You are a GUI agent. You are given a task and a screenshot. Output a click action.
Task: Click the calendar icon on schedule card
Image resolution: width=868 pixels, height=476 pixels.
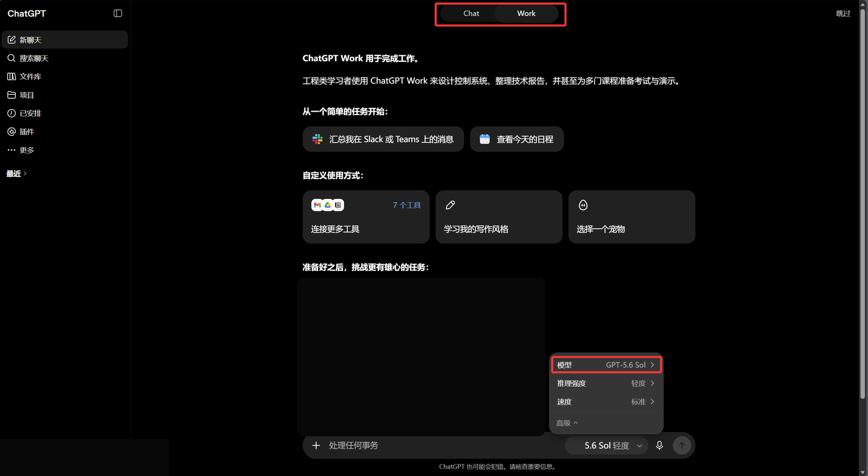tap(485, 139)
